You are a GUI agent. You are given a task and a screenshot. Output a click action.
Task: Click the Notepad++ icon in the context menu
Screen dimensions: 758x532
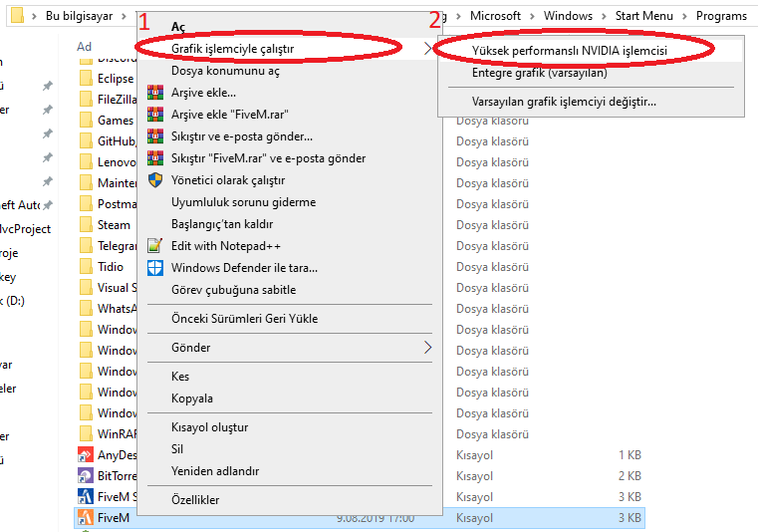(x=155, y=246)
